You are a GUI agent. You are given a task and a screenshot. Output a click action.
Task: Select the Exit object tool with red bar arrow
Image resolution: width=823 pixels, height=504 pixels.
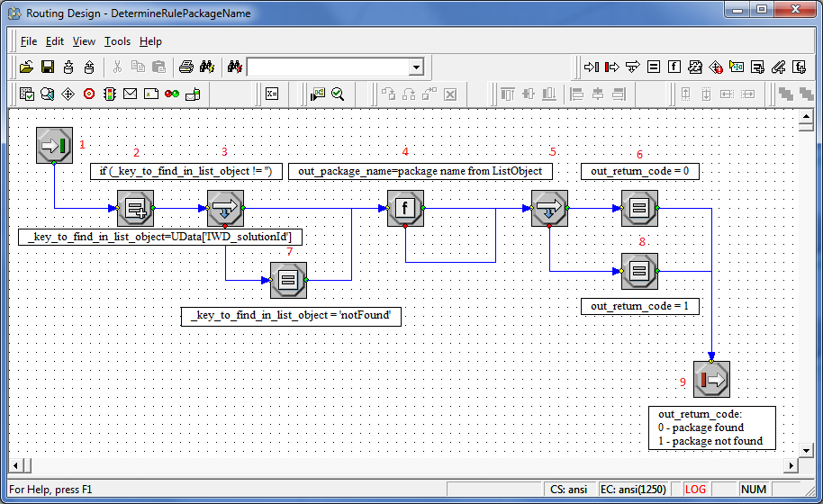(x=612, y=67)
